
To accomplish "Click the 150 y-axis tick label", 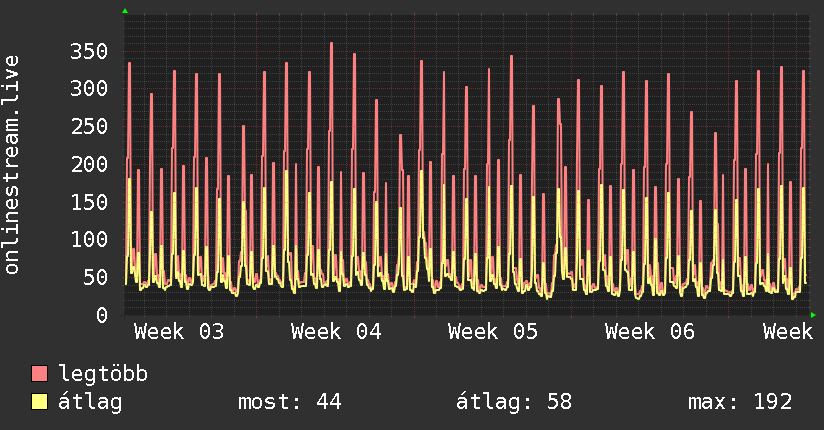I will pyautogui.click(x=89, y=202).
